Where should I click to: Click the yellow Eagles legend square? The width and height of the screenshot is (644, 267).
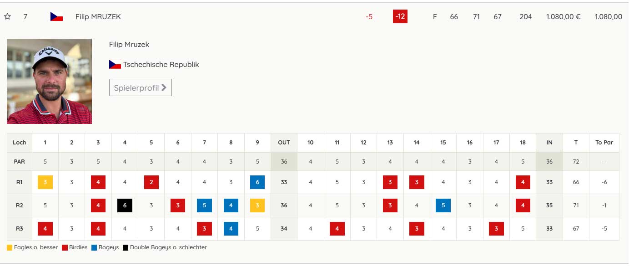click(10, 247)
